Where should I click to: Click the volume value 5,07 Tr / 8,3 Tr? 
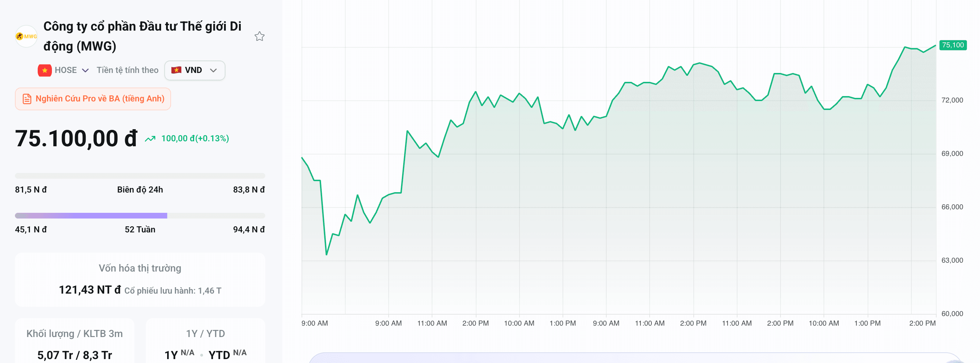click(75, 355)
